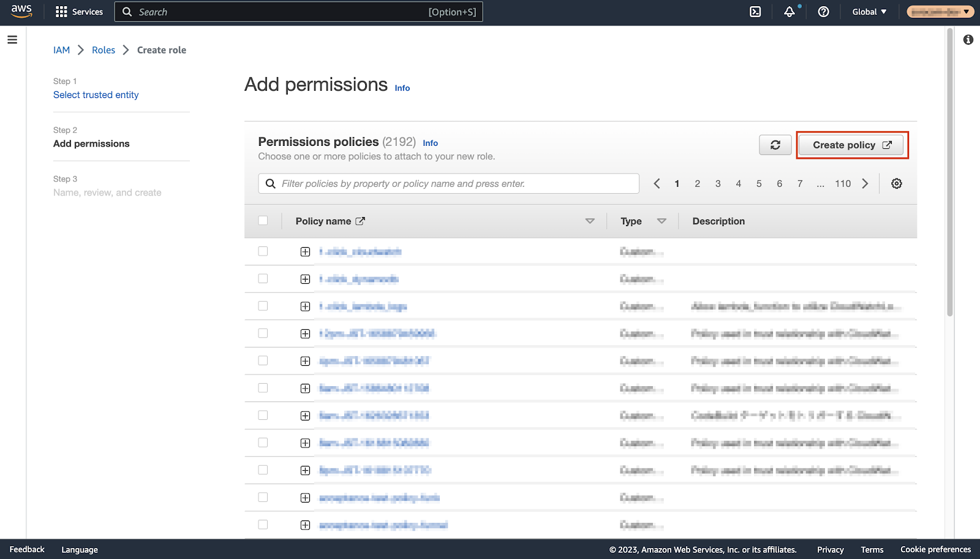The height and width of the screenshot is (559, 980).
Task: Open the side navigation hamburger menu
Action: pos(12,40)
